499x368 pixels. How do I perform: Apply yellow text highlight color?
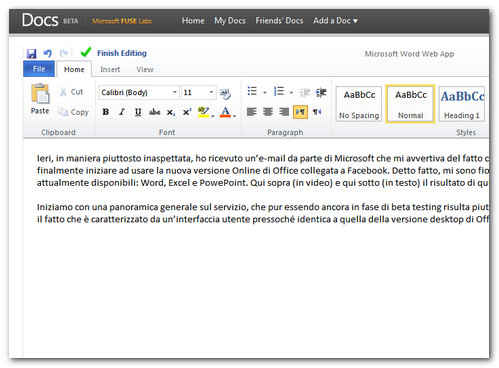pos(203,112)
